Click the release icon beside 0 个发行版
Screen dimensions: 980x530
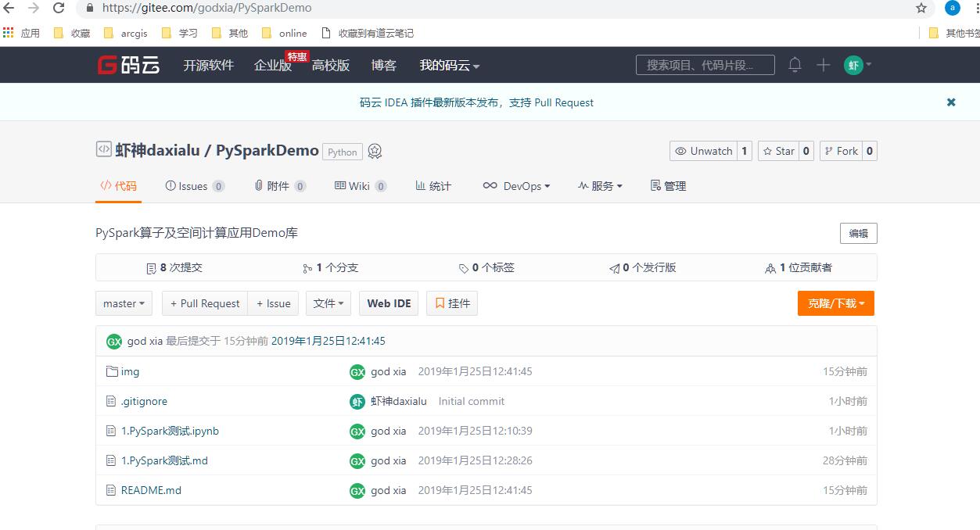pos(615,268)
